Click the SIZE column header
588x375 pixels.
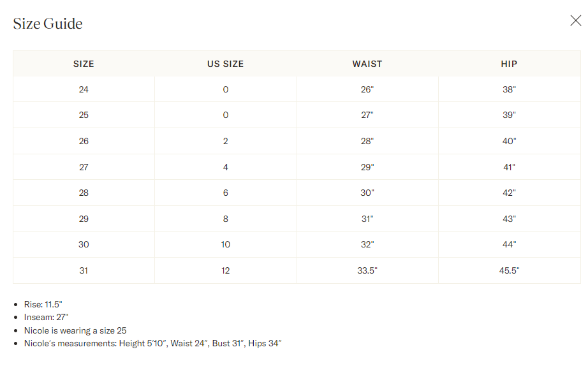point(84,64)
